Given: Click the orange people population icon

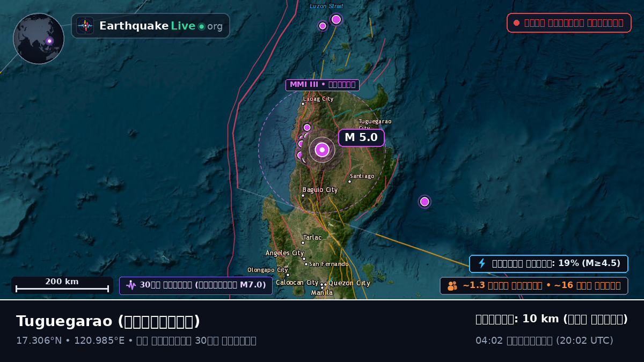Looking at the screenshot, I should tap(452, 286).
